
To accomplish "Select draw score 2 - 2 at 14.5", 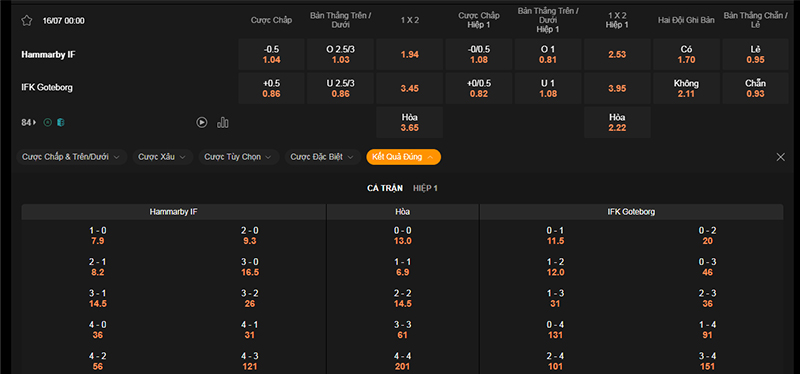I will coord(403,298).
